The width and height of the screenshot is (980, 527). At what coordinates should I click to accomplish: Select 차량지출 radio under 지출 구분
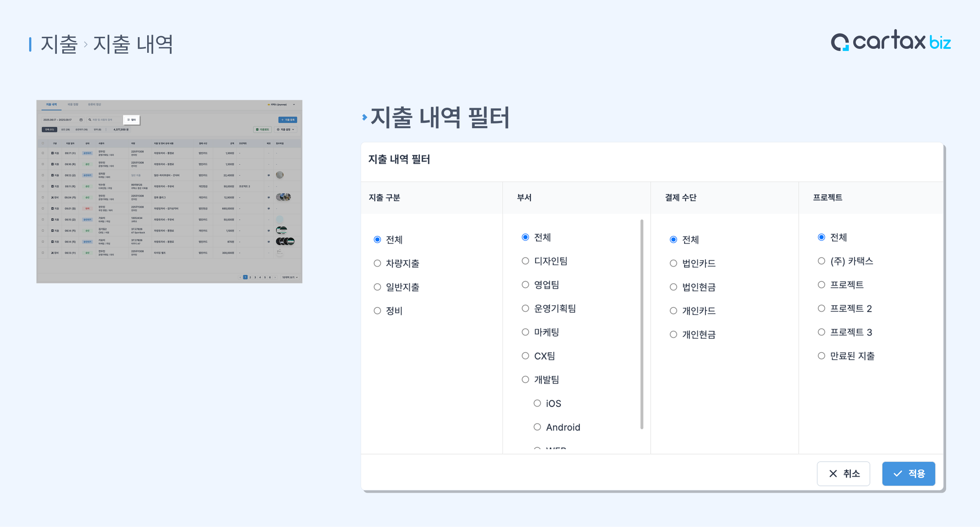[x=377, y=263]
